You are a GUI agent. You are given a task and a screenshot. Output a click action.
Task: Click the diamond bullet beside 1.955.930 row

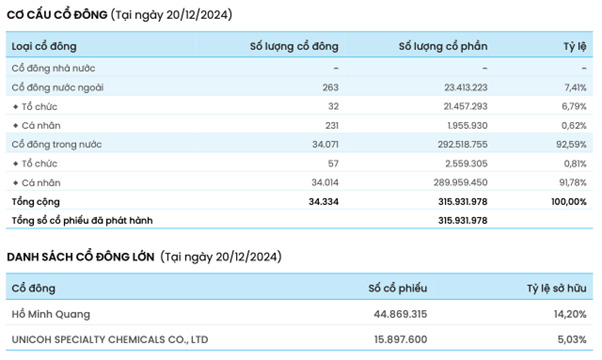(15, 126)
